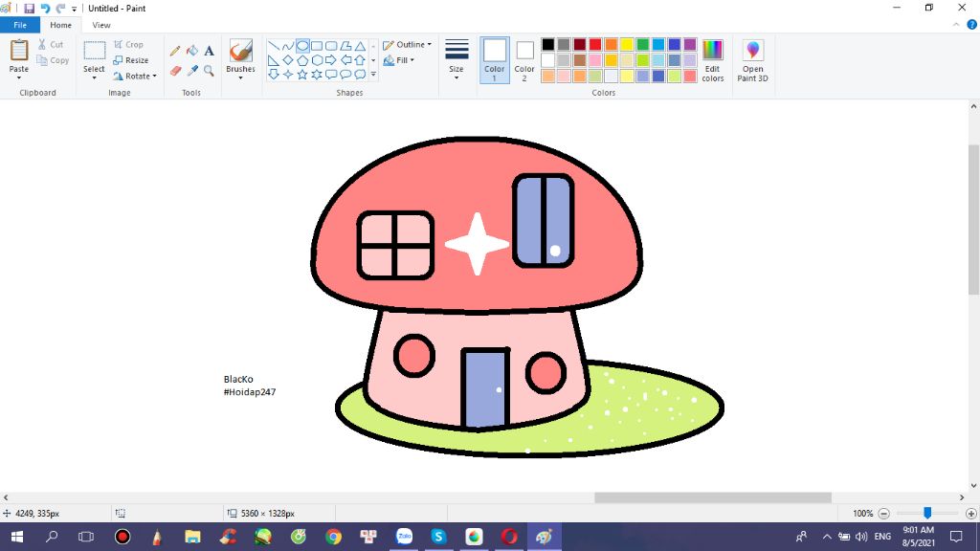Pick the purple color swatch
The width and height of the screenshot is (980, 551).
pos(690,44)
